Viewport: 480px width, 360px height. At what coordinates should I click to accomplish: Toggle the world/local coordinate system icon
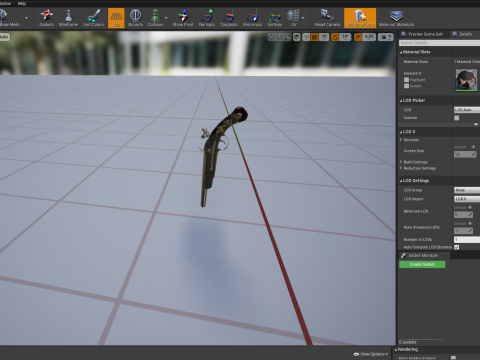pyautogui.click(x=297, y=37)
